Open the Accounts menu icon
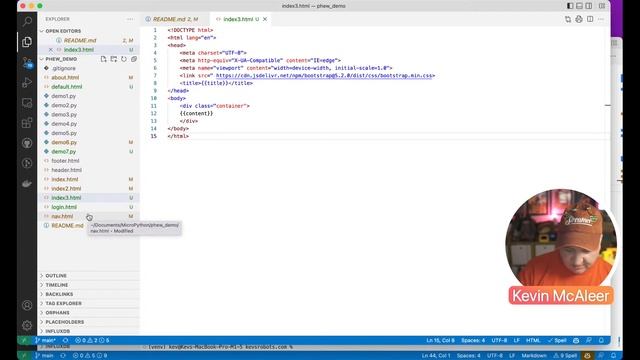Image resolution: width=640 pixels, height=360 pixels. click(27, 305)
